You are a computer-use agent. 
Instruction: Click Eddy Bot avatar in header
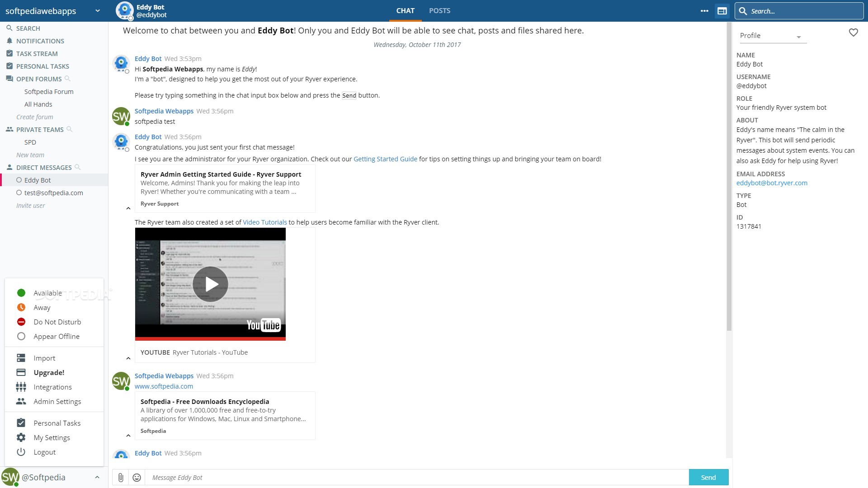(125, 11)
